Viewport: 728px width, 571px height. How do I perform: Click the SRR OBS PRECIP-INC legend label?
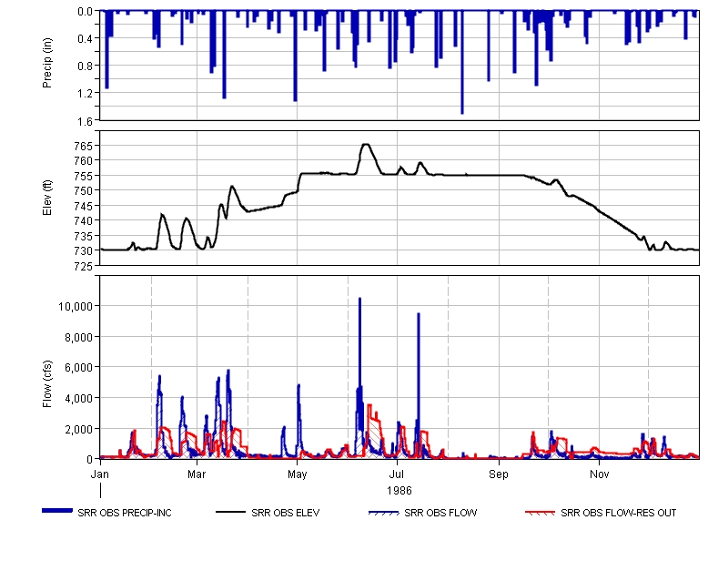[x=125, y=513]
